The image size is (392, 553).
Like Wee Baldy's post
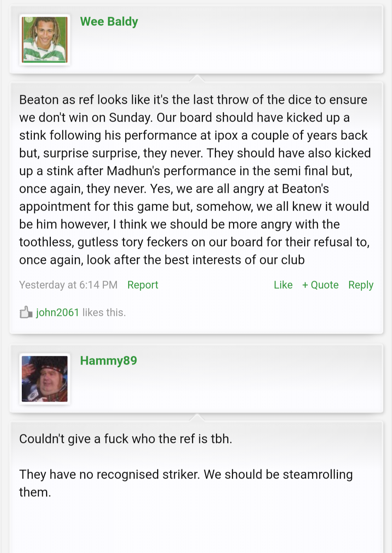[x=283, y=285]
